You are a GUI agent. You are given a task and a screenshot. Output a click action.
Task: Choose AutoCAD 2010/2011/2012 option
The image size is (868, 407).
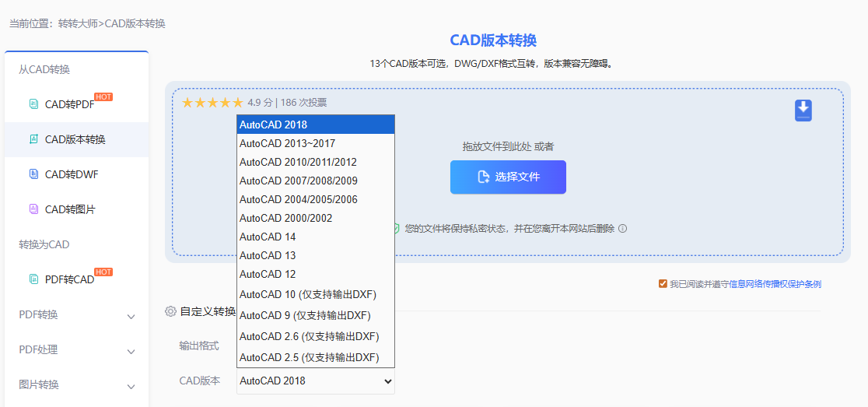click(316, 162)
